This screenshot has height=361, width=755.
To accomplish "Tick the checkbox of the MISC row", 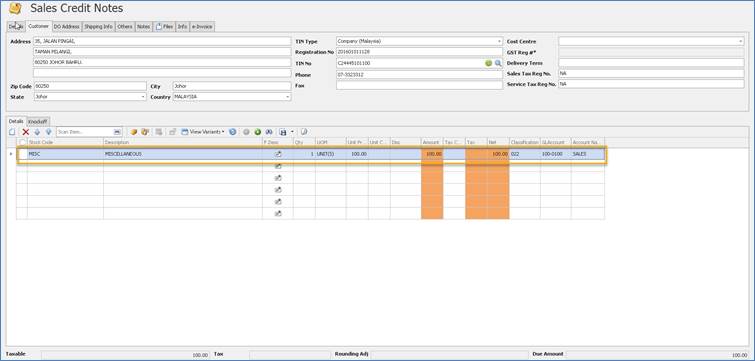I will click(x=22, y=154).
